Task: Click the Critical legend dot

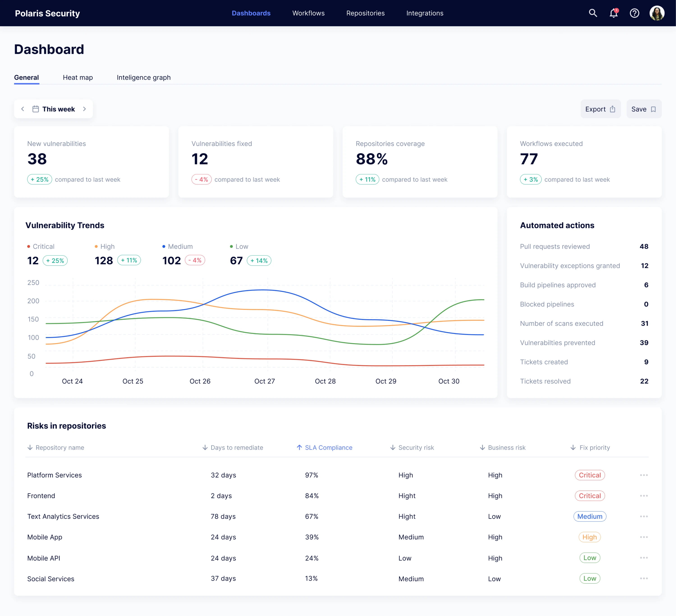Action: 28,246
